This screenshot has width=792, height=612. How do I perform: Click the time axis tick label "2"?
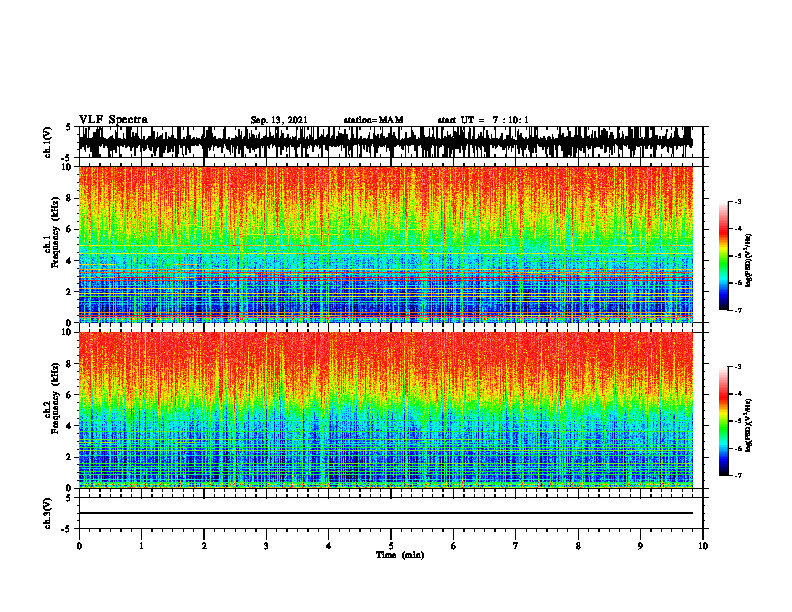coord(204,546)
